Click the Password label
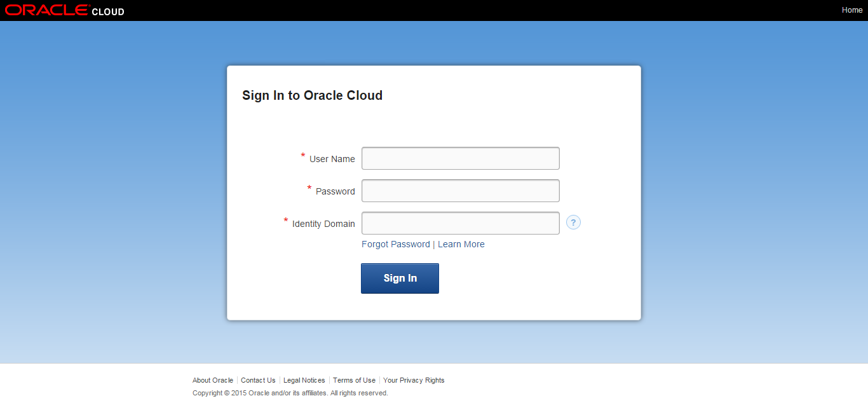 coord(336,191)
